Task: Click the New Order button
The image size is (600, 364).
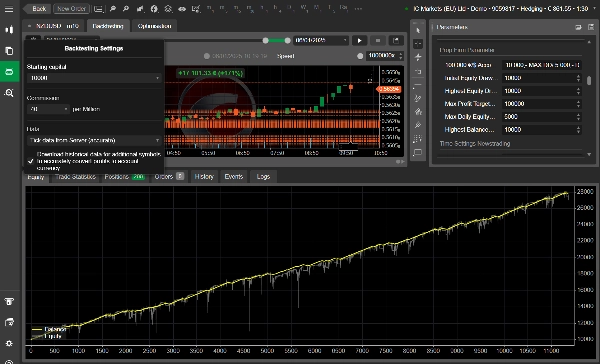Action: click(x=71, y=8)
